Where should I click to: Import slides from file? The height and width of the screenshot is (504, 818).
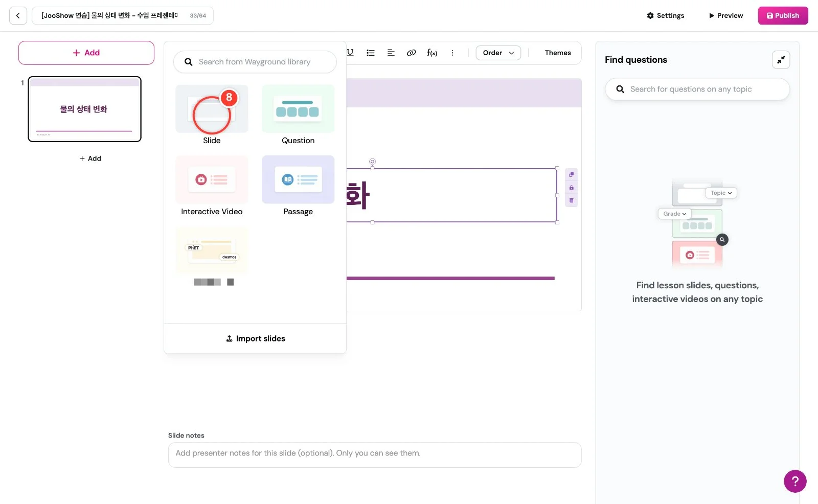[x=255, y=338]
